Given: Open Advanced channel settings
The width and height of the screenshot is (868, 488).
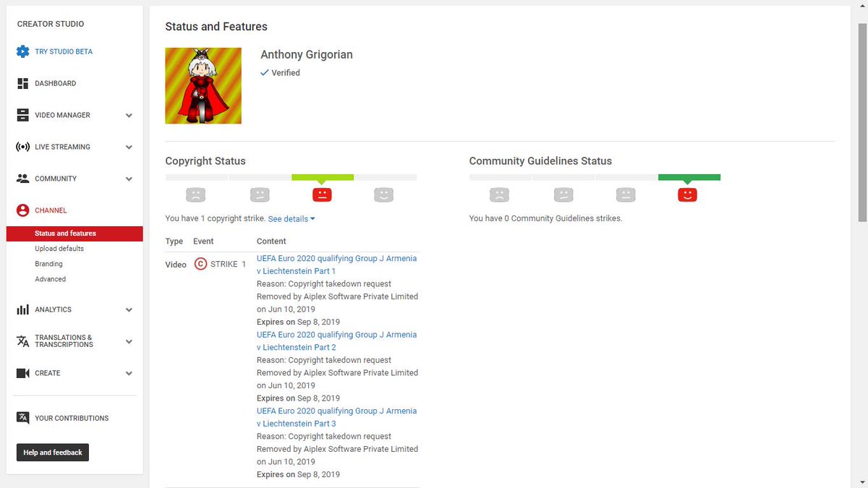Looking at the screenshot, I should click(50, 279).
